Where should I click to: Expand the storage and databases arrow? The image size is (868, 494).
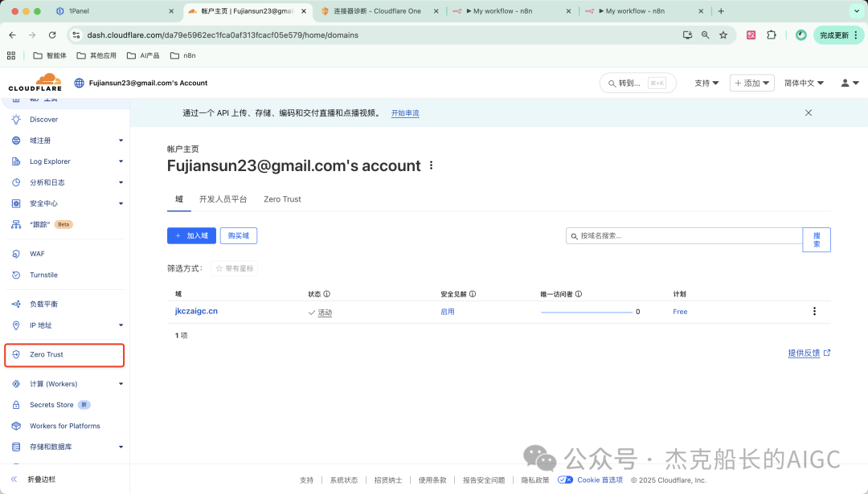[121, 447]
